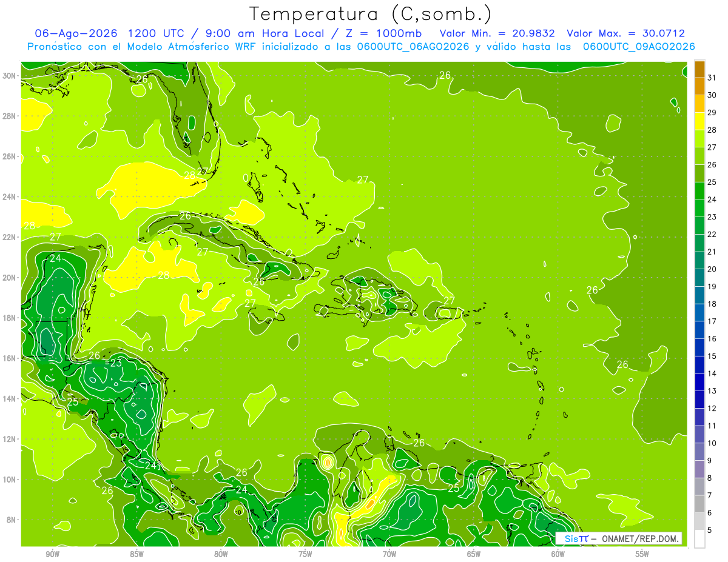
Task: Pick the blue swatch between legend 16 and 17
Action: coord(699,330)
